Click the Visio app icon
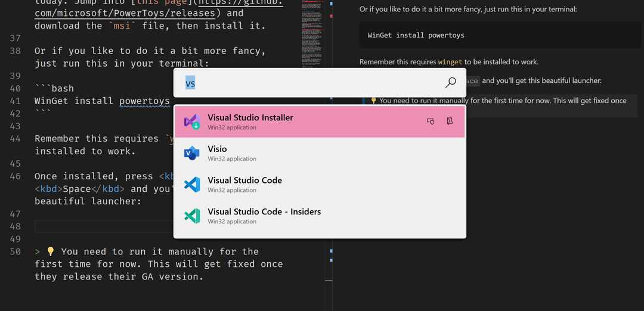This screenshot has width=644, height=311. 192,153
